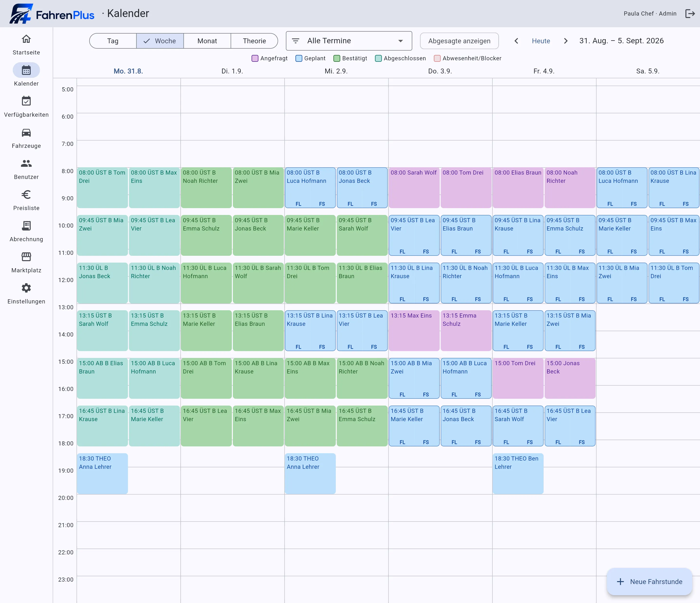700x603 pixels.
Task: Click FS marker on Mi. 08:00 Jonas Beck
Action: coord(374,204)
